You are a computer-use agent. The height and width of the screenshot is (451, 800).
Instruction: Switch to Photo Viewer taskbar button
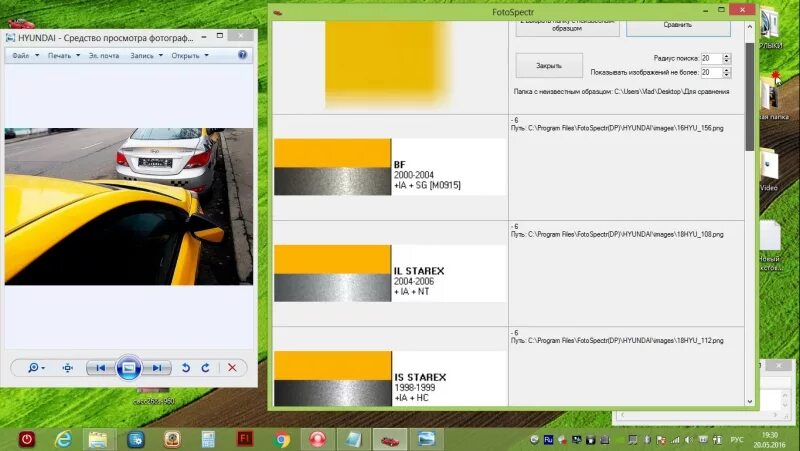426,439
